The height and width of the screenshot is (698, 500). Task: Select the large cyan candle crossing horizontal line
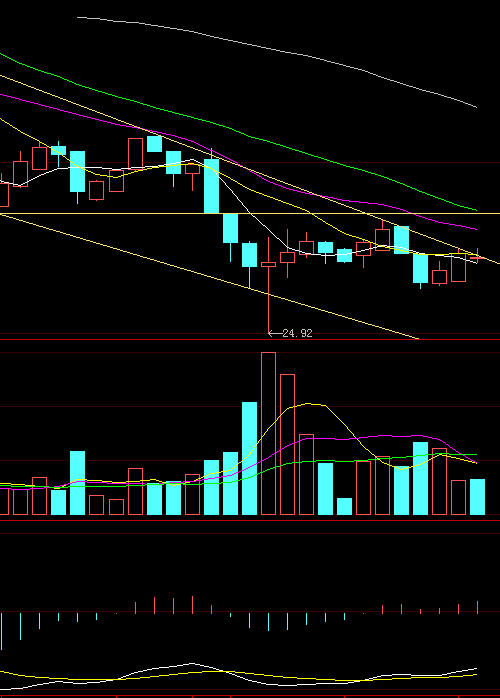(211, 186)
